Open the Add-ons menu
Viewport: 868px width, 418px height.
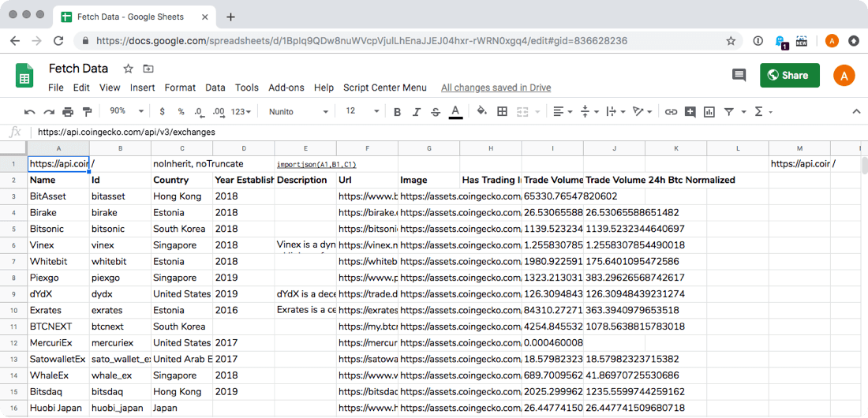pyautogui.click(x=286, y=88)
